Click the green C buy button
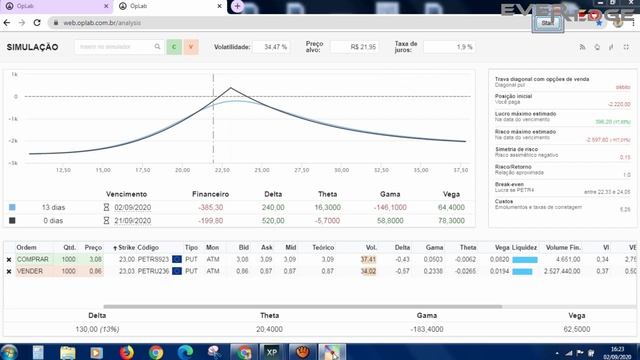 (174, 47)
